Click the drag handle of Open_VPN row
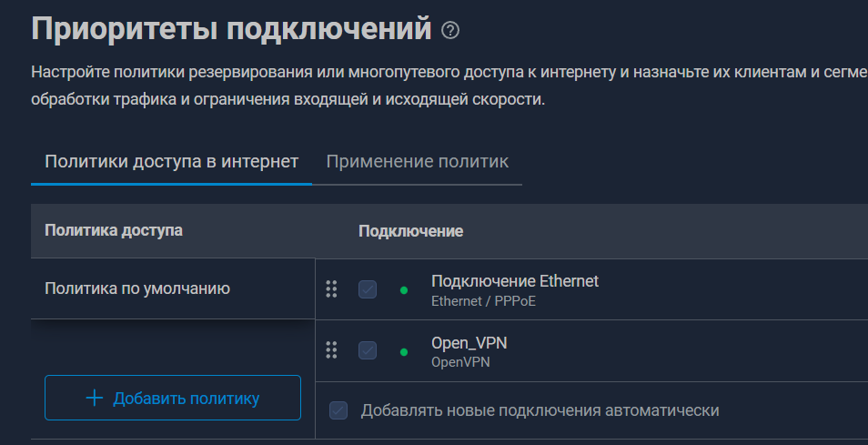Image resolution: width=868 pixels, height=445 pixels. (x=331, y=350)
